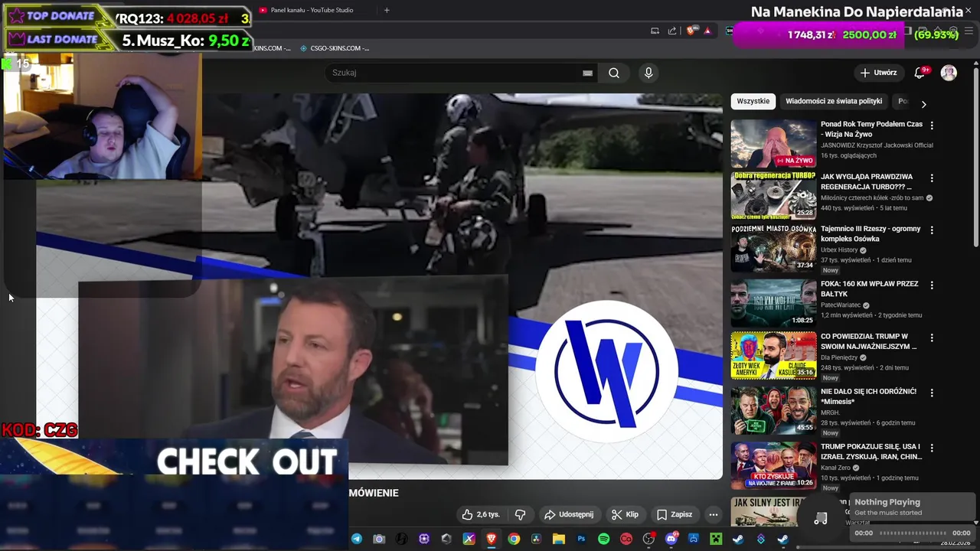Open title NIE DAŁO SIĘ ICH ODRÓŻNIĆ
Screen dimensions: 980x551
pyautogui.click(x=868, y=396)
